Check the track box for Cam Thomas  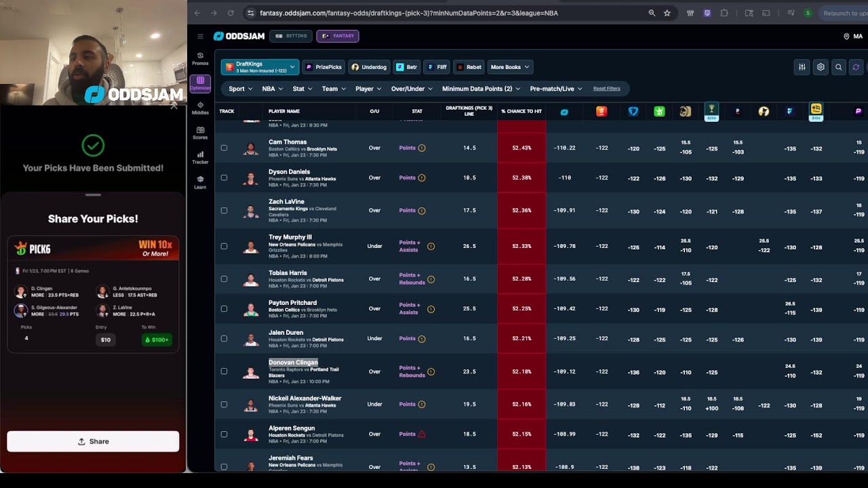coord(224,148)
